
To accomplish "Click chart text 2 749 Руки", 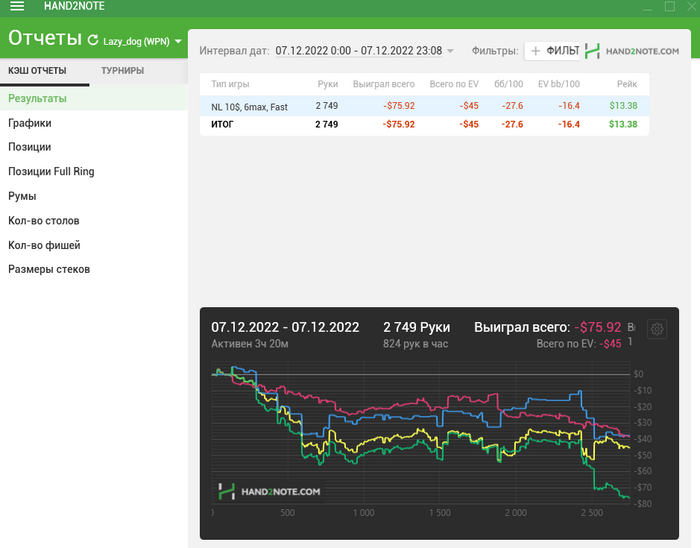I will [x=417, y=327].
